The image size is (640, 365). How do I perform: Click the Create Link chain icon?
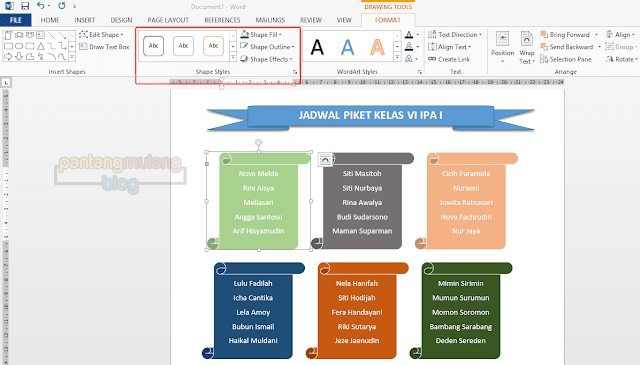432,59
